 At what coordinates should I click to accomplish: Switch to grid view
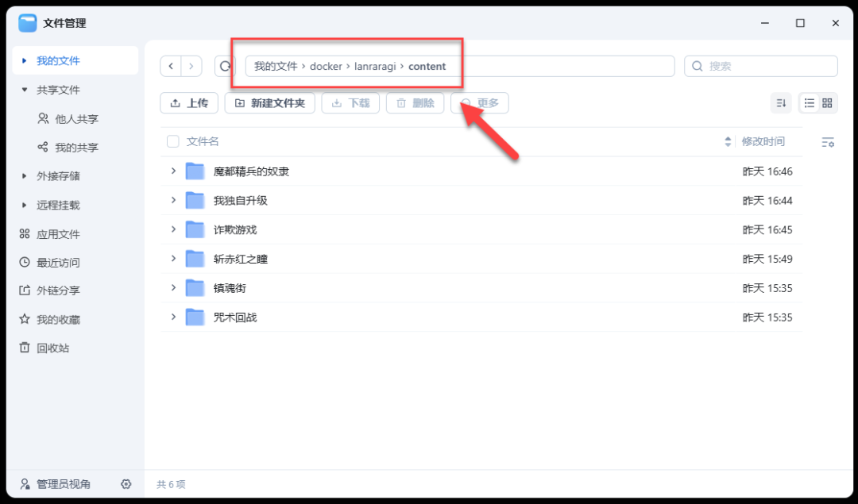tap(827, 102)
